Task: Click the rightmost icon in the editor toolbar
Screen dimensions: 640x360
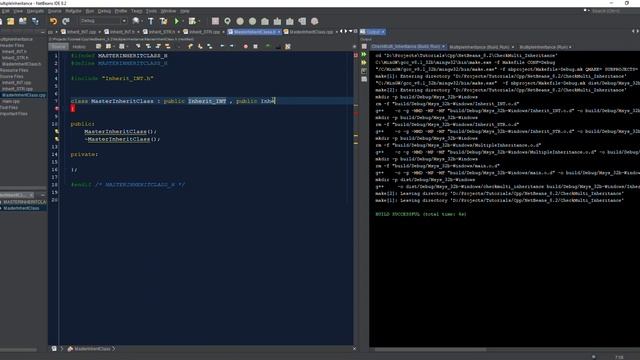Action: coord(288,47)
